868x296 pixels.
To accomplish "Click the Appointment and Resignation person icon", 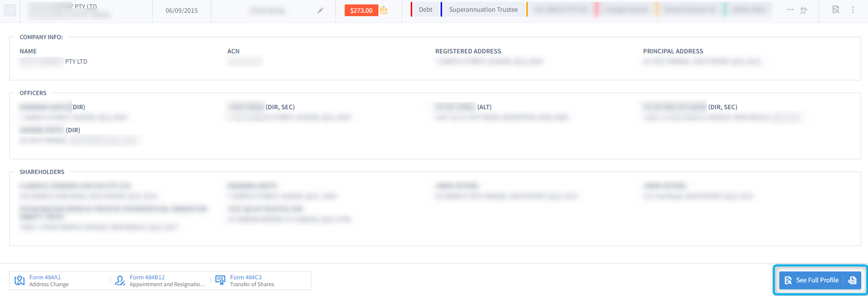I will pos(120,280).
